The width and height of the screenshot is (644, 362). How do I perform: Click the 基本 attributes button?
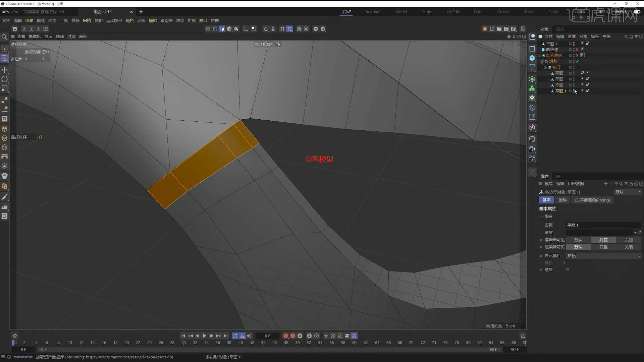[x=546, y=200]
